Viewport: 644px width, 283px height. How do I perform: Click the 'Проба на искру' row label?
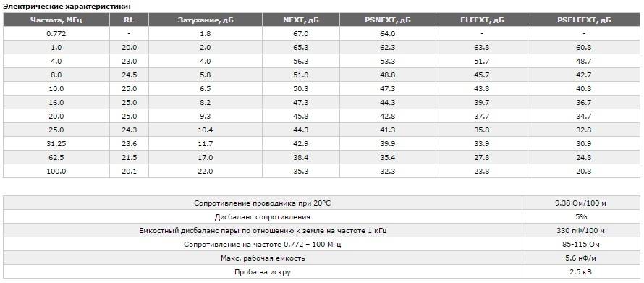(x=263, y=271)
